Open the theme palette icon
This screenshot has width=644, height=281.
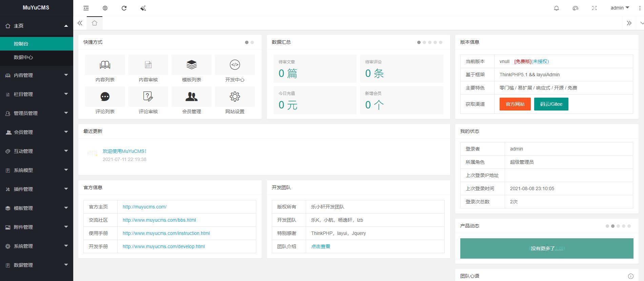(x=575, y=8)
